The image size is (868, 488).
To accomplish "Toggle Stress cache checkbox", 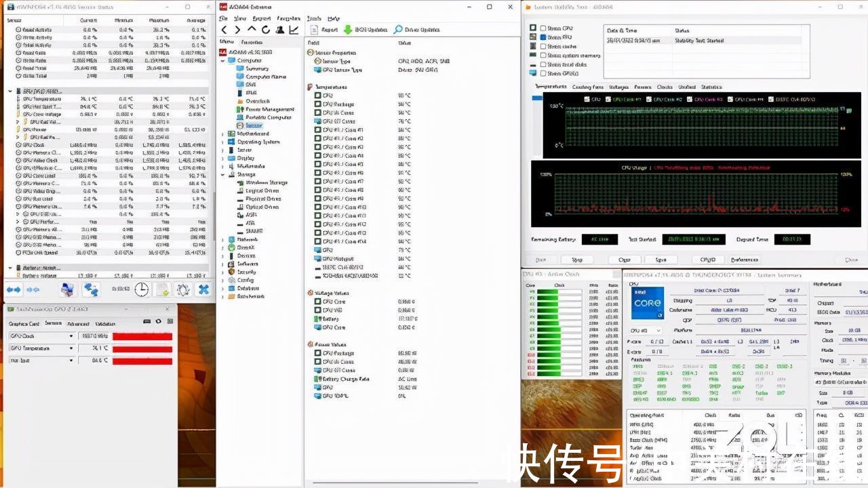I will click(x=543, y=46).
